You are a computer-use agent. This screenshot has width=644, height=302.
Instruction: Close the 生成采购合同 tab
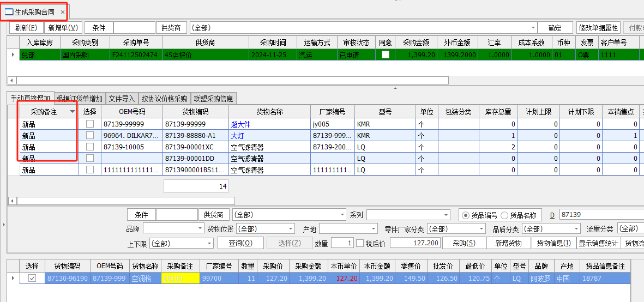[62, 13]
